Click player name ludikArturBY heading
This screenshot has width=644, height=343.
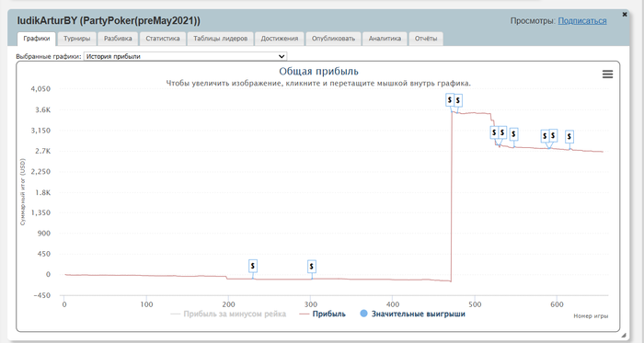(x=109, y=20)
